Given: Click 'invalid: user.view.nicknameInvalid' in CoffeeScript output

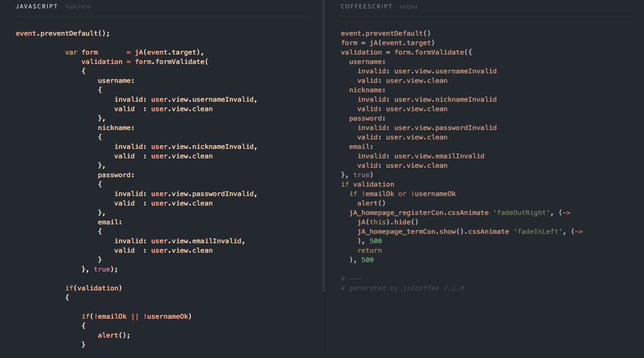Looking at the screenshot, I should click(427, 100).
